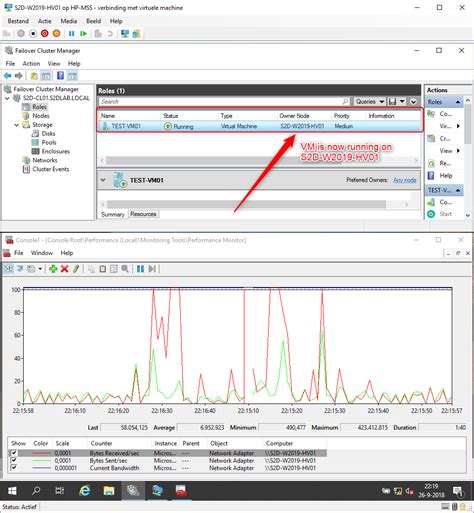Switch to the Summary tab

(x=113, y=214)
